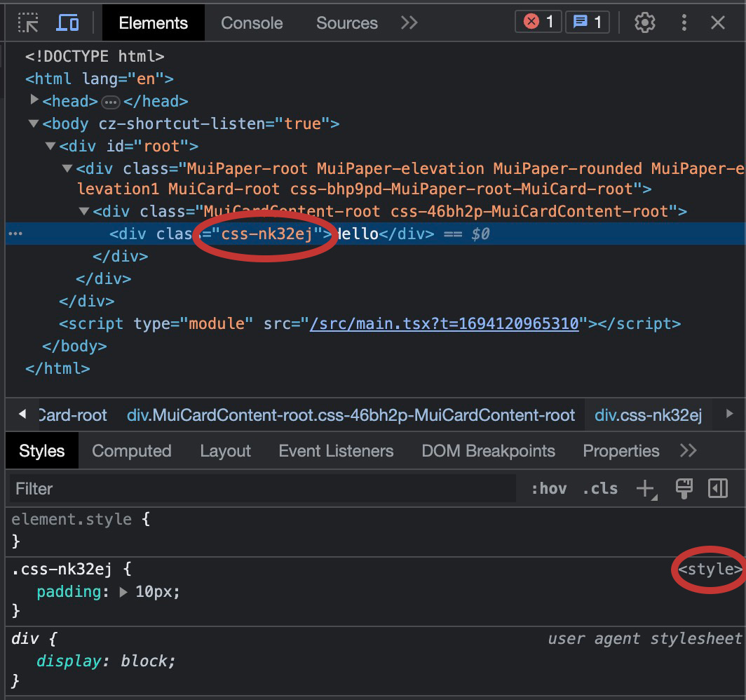Open DevTools settings gear
Screen dimensions: 746x700
click(644, 23)
